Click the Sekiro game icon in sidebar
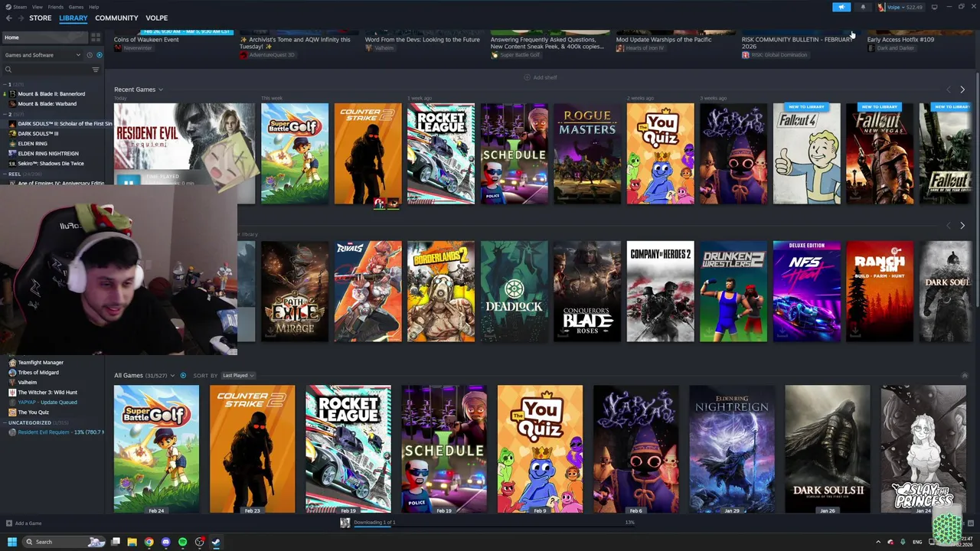Screen dimensions: 980x551 [x=12, y=163]
